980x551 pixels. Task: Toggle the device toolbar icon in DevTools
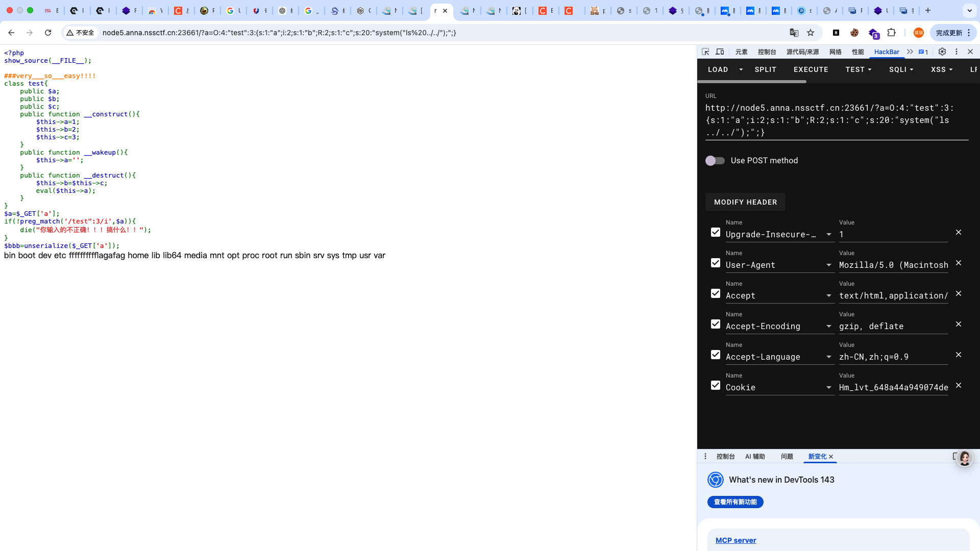click(x=720, y=52)
